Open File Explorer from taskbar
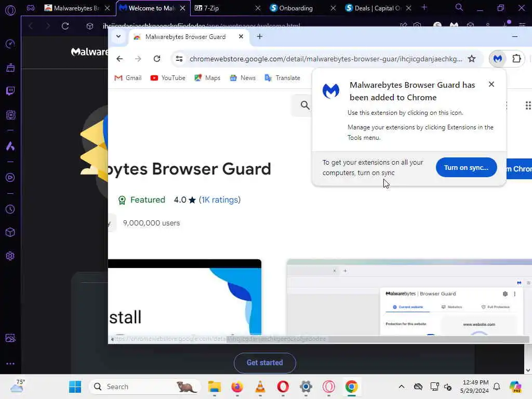Viewport: 532px width, 399px height. (x=215, y=387)
